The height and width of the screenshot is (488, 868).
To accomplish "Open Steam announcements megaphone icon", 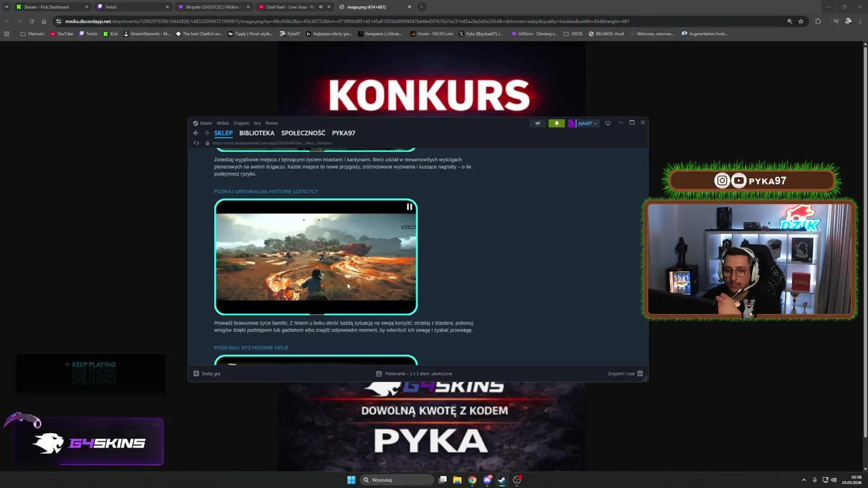I will point(538,123).
